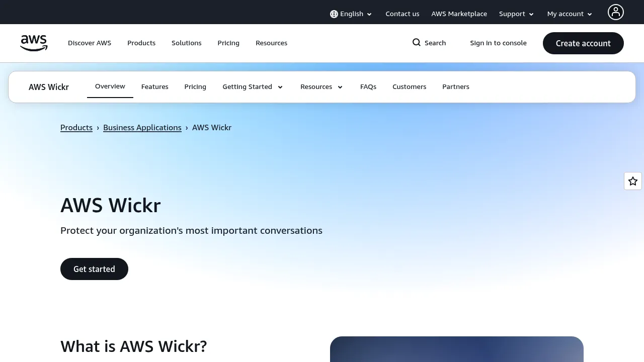Click the tagline 'Protect your organization's most important conversations'
The height and width of the screenshot is (362, 644).
click(191, 231)
